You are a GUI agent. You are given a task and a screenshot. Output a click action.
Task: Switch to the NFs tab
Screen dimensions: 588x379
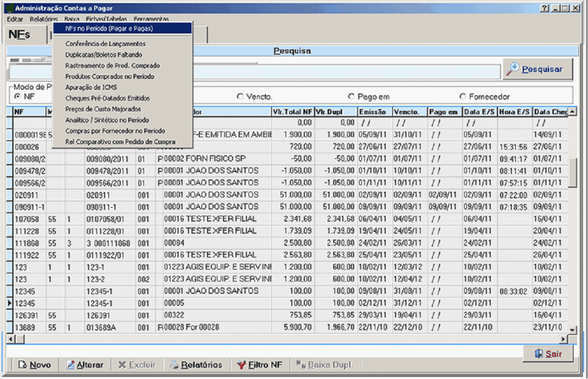[20, 35]
